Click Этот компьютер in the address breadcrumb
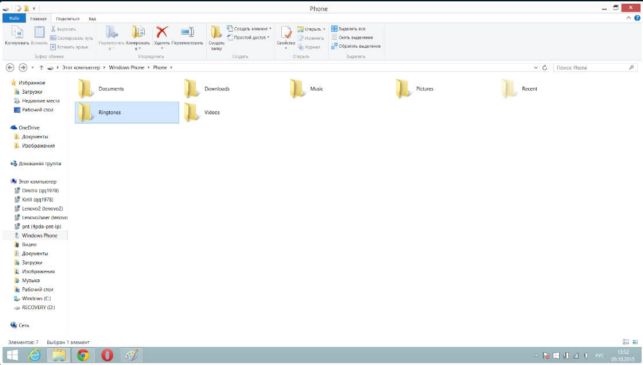643x365 pixels. 81,68
